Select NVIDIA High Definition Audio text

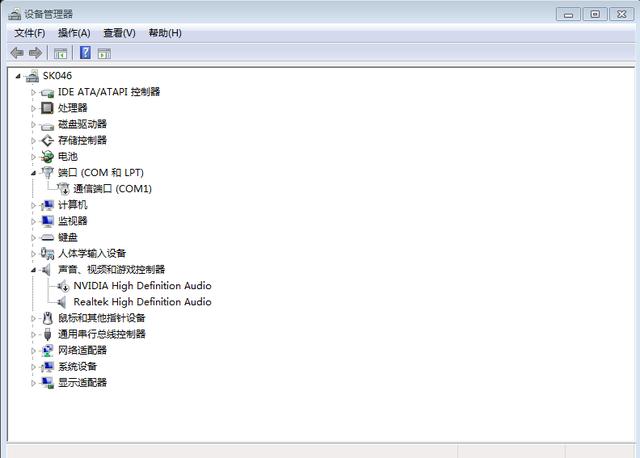coord(142,286)
